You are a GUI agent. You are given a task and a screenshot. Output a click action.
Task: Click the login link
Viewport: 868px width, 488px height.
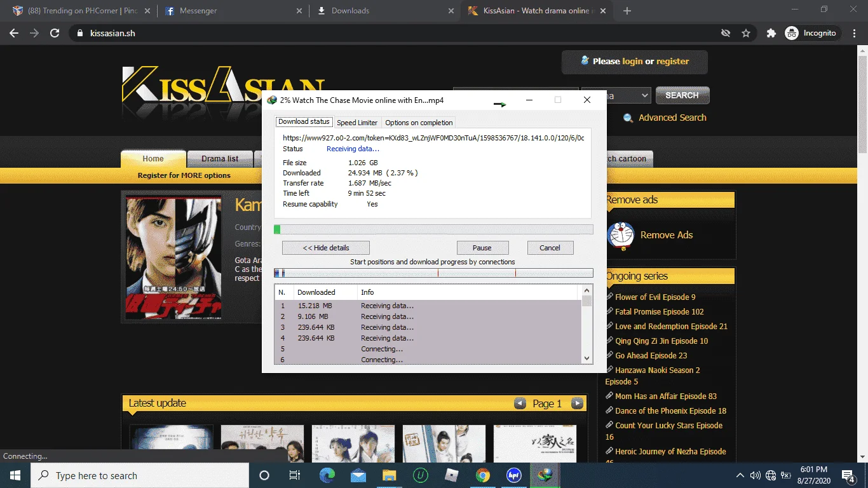click(632, 62)
